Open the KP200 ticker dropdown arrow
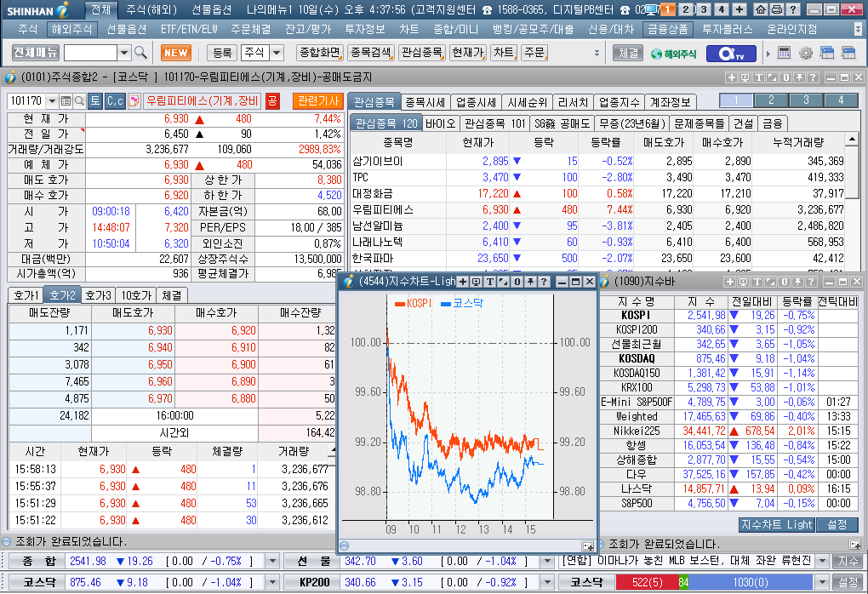868x594 pixels. pos(547,582)
